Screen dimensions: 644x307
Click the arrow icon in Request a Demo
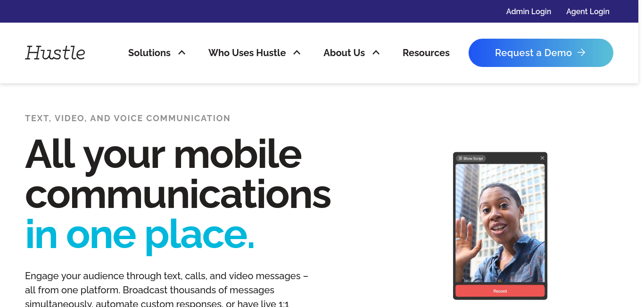[x=582, y=53]
